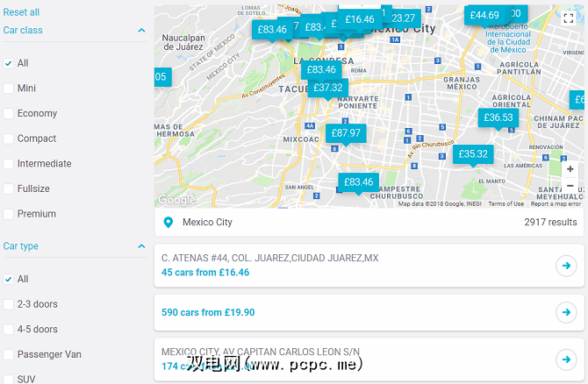This screenshot has height=384, width=588.
Task: Click the Google logo on the map
Action: click(176, 200)
